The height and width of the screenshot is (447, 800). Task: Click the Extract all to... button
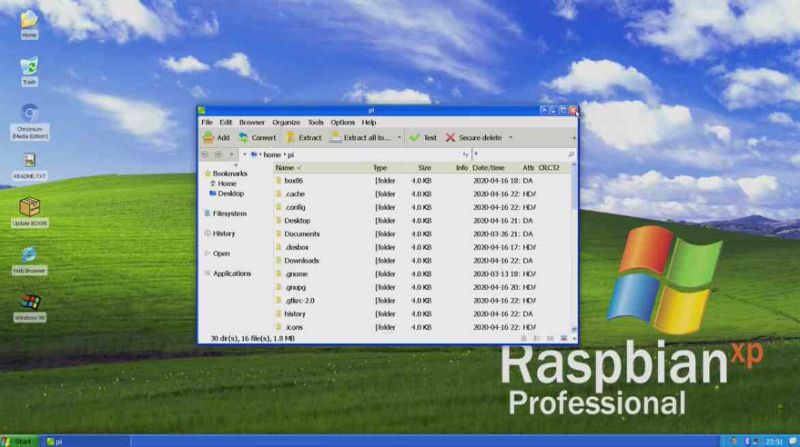click(x=361, y=138)
